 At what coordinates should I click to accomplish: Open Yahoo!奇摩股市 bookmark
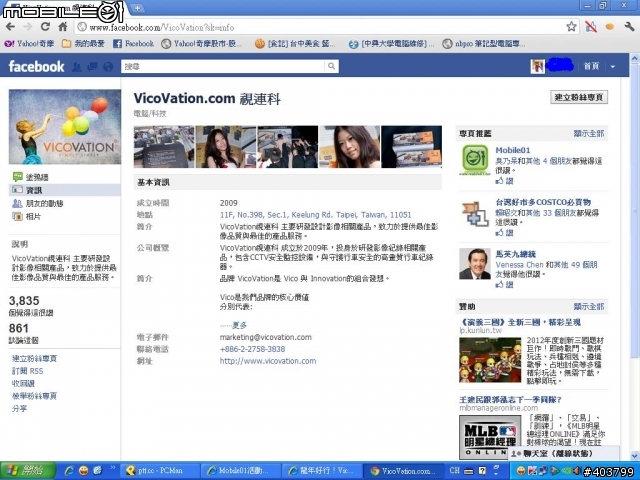pos(202,43)
